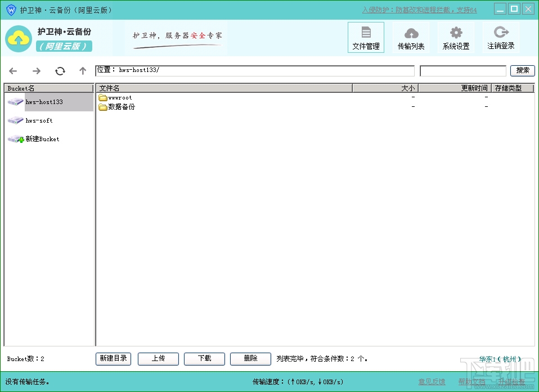Click the 位置 path field showing hws-host133/
539x392 pixels.
pyautogui.click(x=255, y=70)
